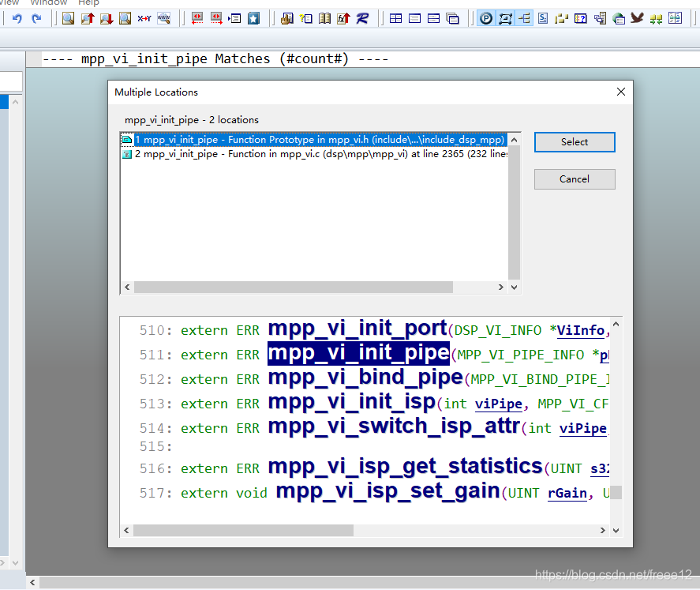The height and width of the screenshot is (590, 700).
Task: Click the Undo arrow icon
Action: click(17, 18)
